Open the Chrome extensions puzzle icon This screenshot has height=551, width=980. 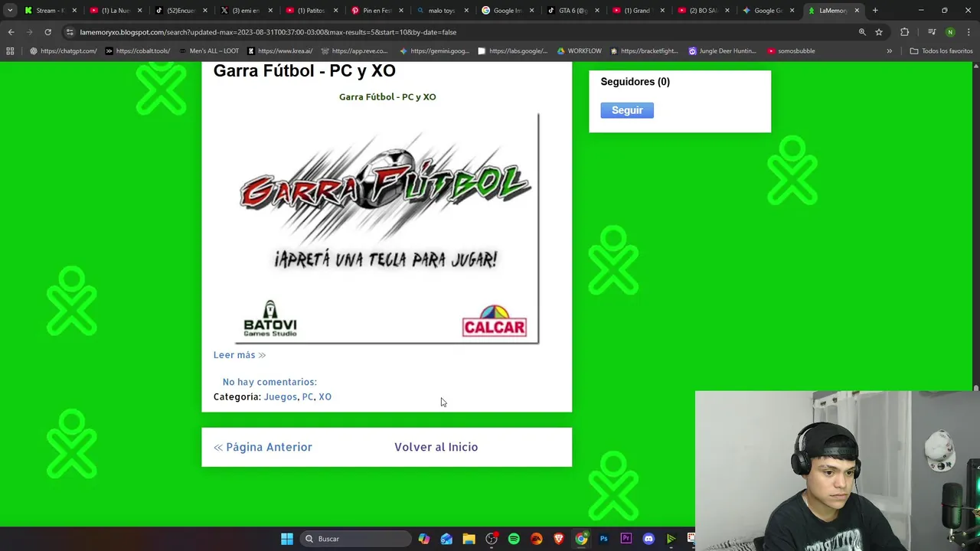point(905,32)
